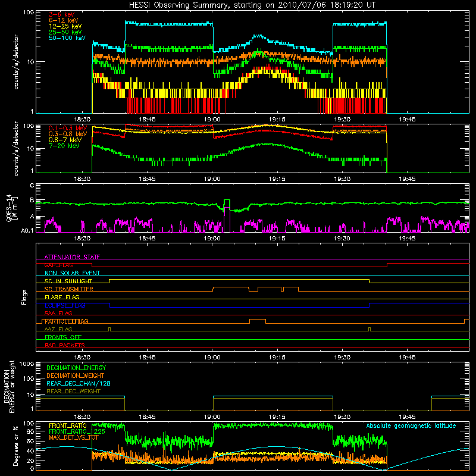Click the GAP_FLAG label
This screenshot has height=476, width=476.
[58, 265]
